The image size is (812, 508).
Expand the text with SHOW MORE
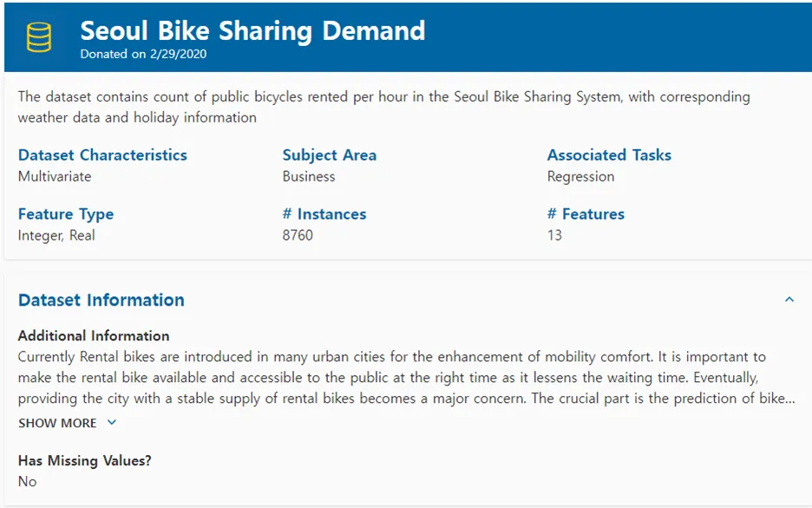tap(57, 423)
